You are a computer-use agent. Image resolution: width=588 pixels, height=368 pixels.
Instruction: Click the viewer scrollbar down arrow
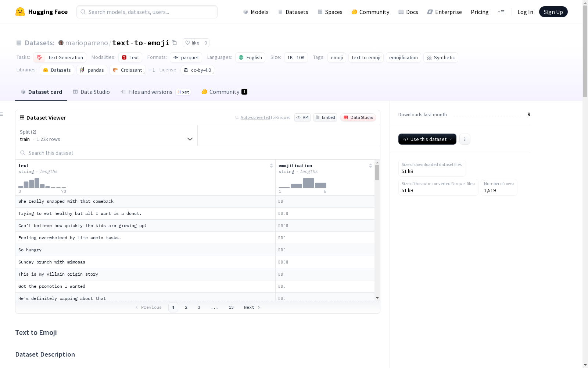pos(377,298)
